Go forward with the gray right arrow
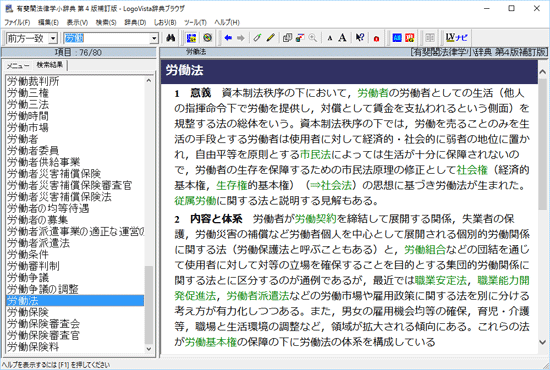The image size is (550, 370). pyautogui.click(x=241, y=38)
